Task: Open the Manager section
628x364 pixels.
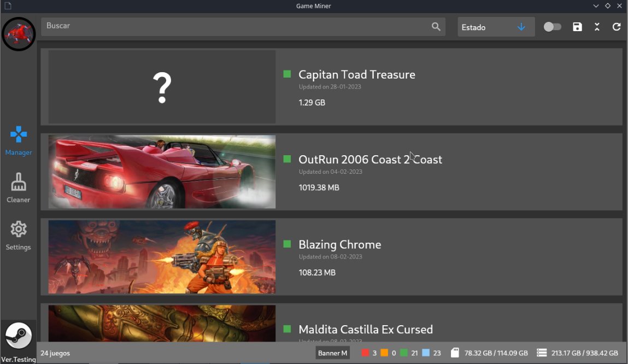Action: click(19, 140)
